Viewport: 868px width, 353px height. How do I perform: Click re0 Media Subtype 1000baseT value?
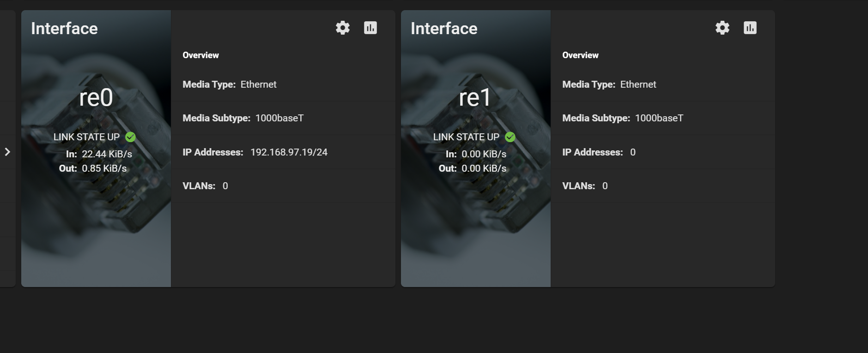[279, 118]
